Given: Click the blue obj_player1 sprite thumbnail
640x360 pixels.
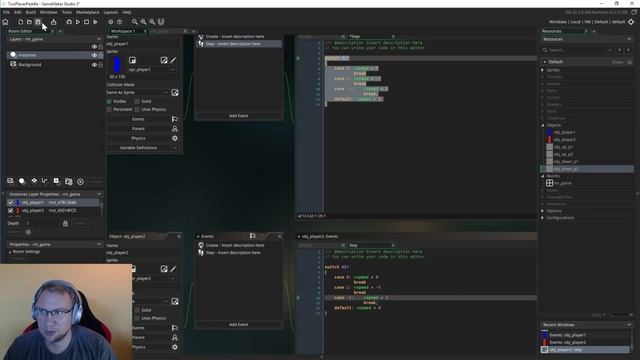Looking at the screenshot, I should pos(117,64).
